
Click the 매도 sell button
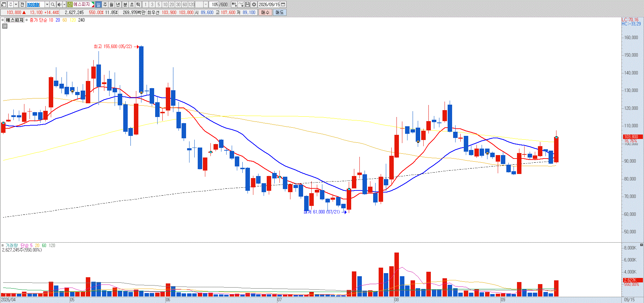pos(279,12)
